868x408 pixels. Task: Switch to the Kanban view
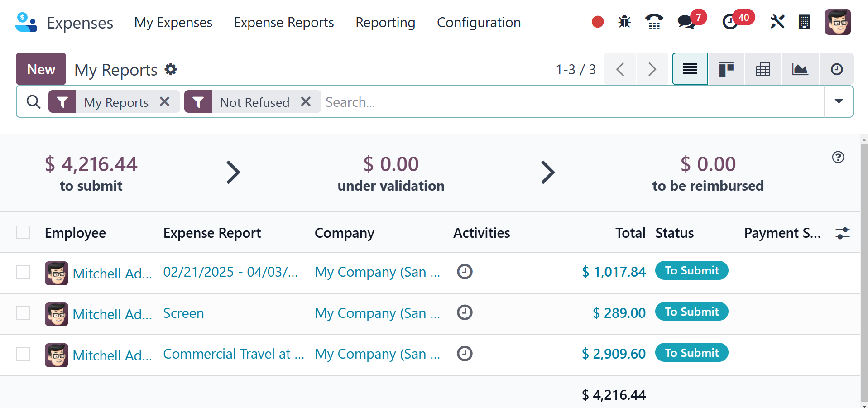pos(726,69)
